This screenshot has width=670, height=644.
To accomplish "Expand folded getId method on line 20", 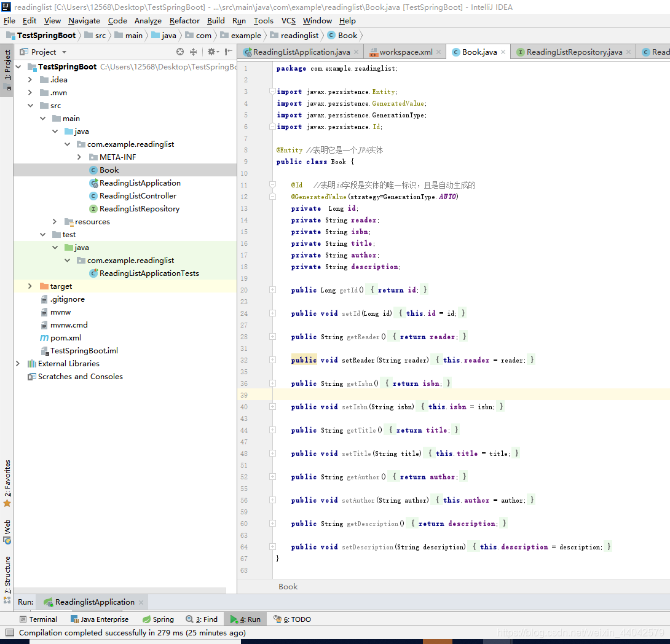I will coord(272,290).
